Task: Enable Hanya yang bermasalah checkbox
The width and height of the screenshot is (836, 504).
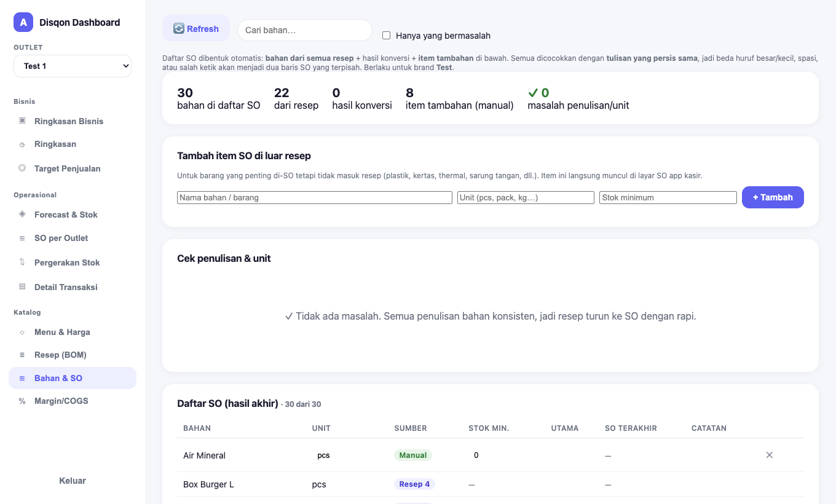Action: tap(386, 35)
